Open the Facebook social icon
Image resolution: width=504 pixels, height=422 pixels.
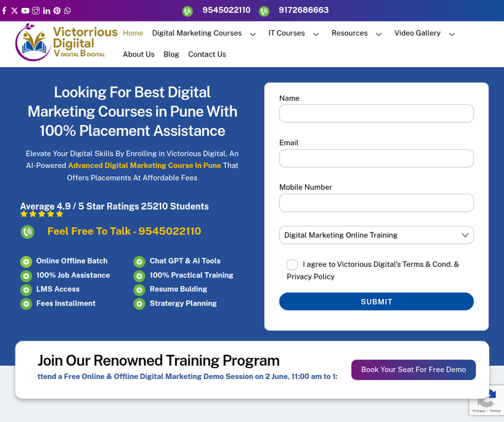[4, 11]
